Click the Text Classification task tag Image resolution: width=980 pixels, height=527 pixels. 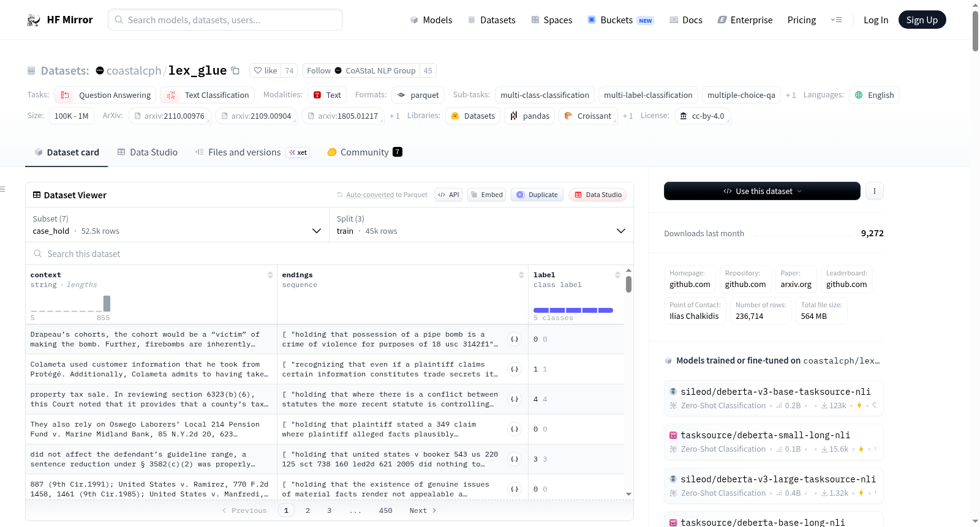point(208,95)
